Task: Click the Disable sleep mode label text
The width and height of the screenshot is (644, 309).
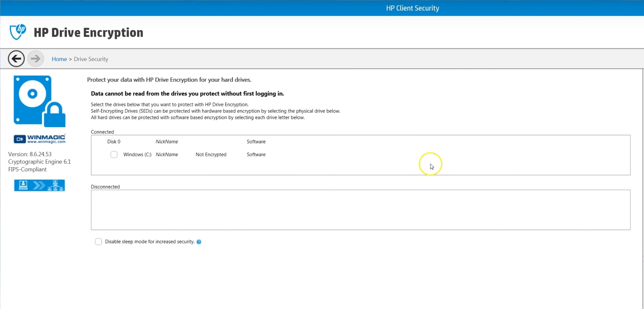Action: click(150, 242)
